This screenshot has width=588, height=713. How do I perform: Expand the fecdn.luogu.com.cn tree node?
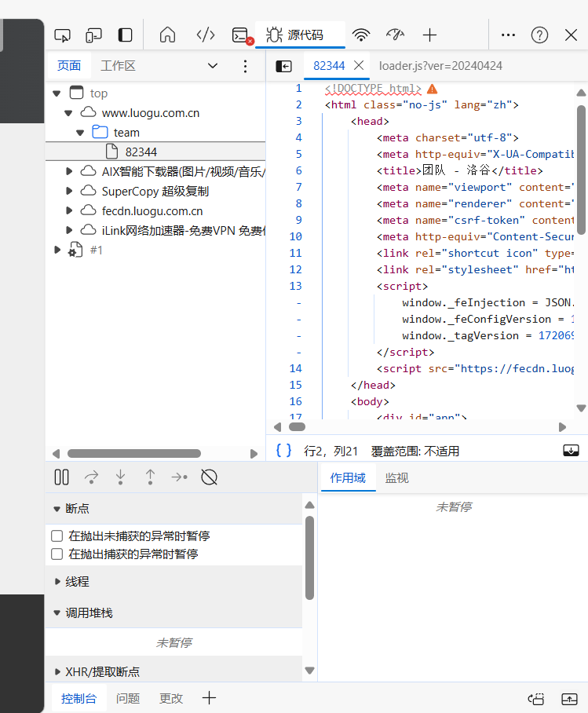[69, 210]
